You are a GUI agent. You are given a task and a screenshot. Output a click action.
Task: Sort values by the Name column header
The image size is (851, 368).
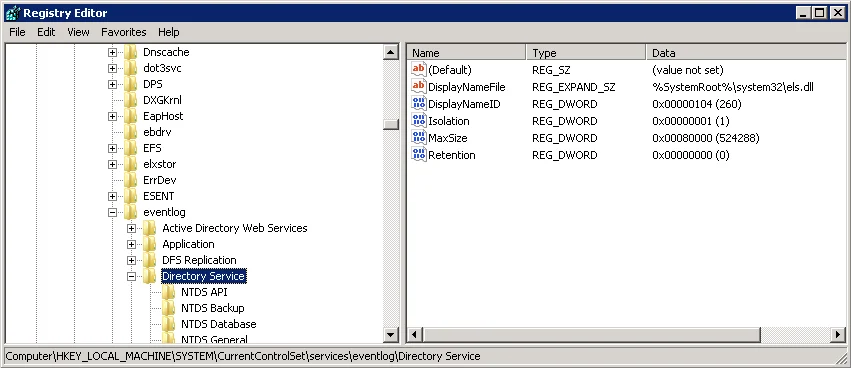(x=466, y=53)
